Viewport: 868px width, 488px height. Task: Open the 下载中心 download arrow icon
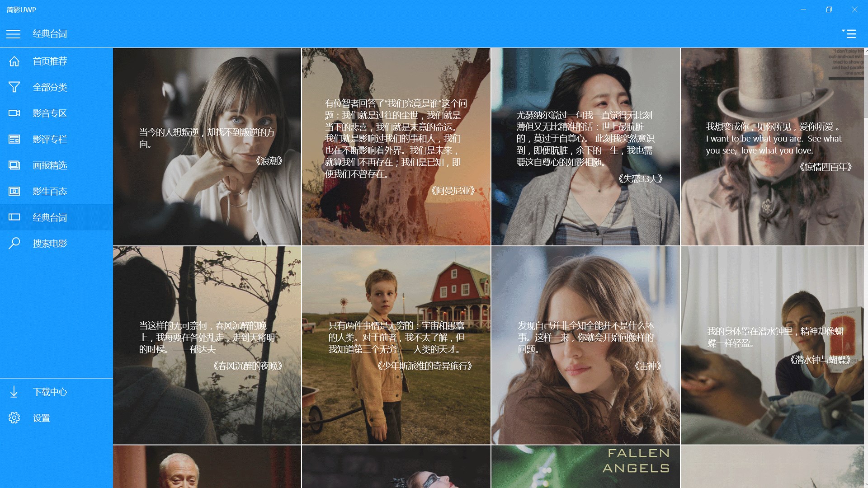click(x=14, y=392)
